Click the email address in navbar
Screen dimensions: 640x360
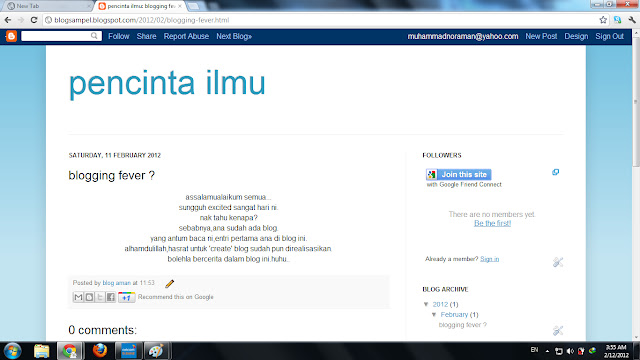[463, 36]
